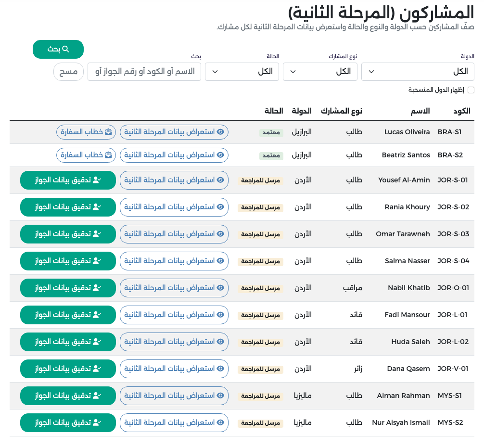Click the البرازيل country cell for Beatriz Santos
484x448 pixels.
(302, 155)
